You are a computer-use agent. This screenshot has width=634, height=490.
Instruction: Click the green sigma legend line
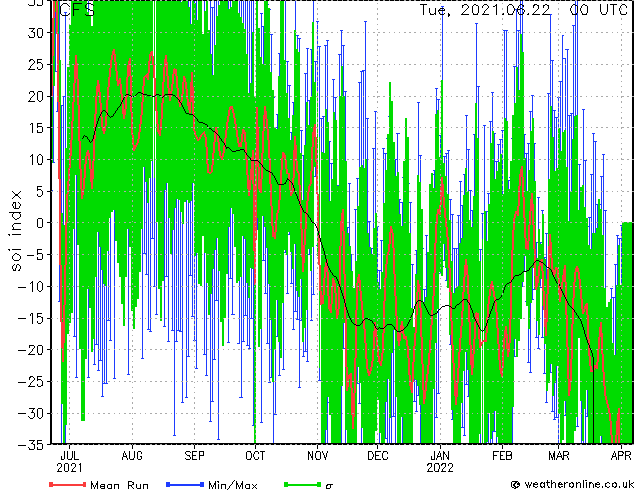[302, 484]
